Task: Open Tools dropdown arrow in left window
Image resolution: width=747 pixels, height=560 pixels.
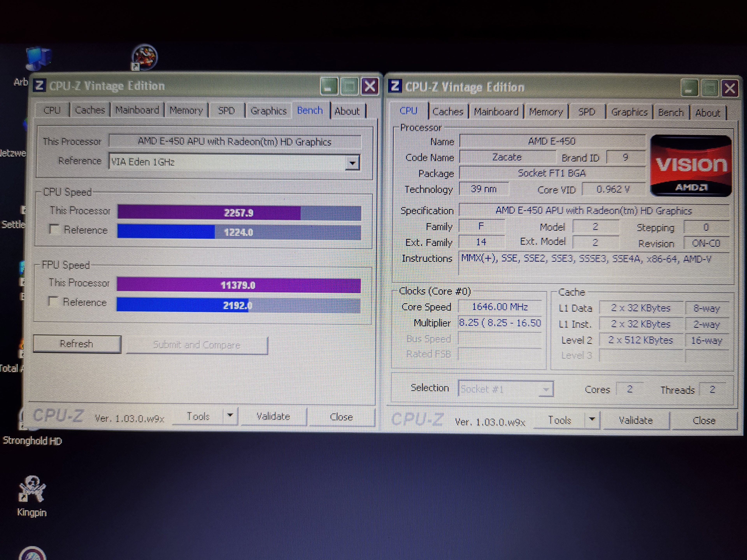Action: pyautogui.click(x=230, y=415)
